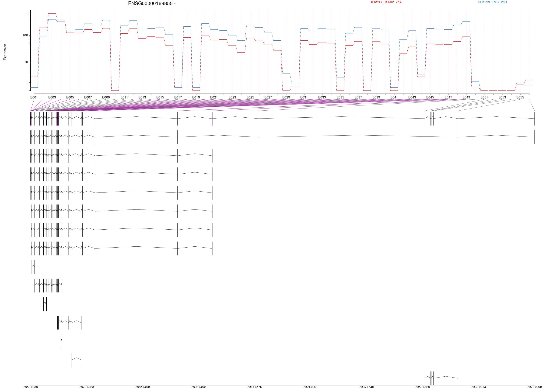Click genomic coordinate 78857408
The width and height of the screenshot is (560, 392).
coord(142,387)
